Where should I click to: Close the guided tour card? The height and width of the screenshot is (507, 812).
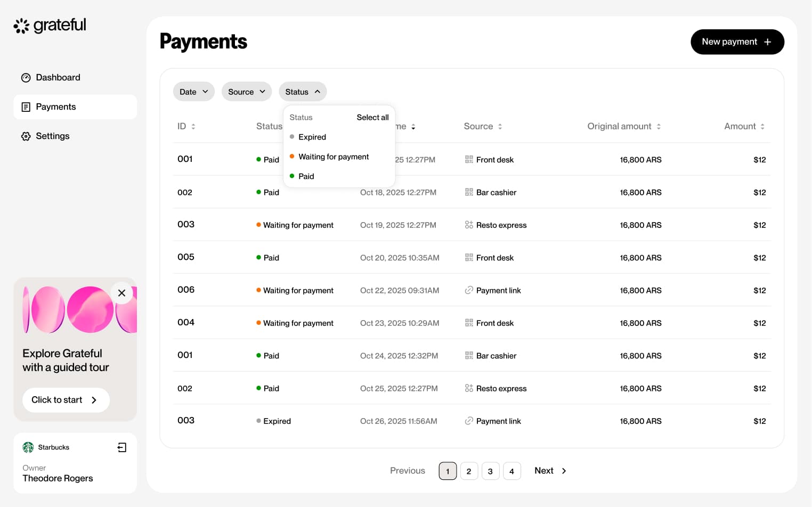click(x=121, y=293)
